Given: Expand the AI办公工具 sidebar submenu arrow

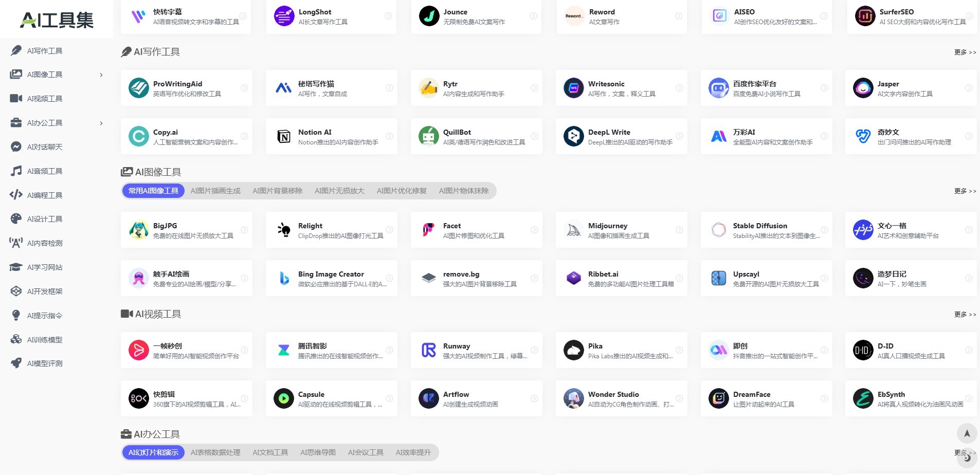Looking at the screenshot, I should tap(101, 123).
